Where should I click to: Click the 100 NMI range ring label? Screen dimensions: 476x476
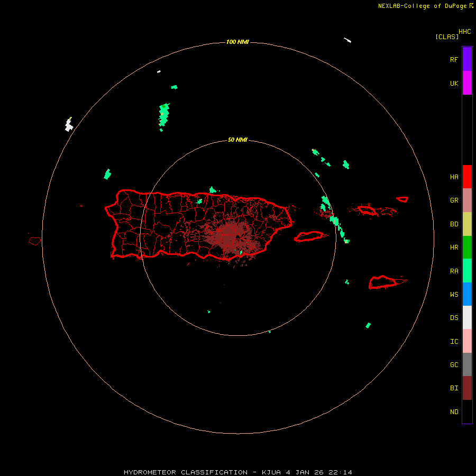coord(237,42)
